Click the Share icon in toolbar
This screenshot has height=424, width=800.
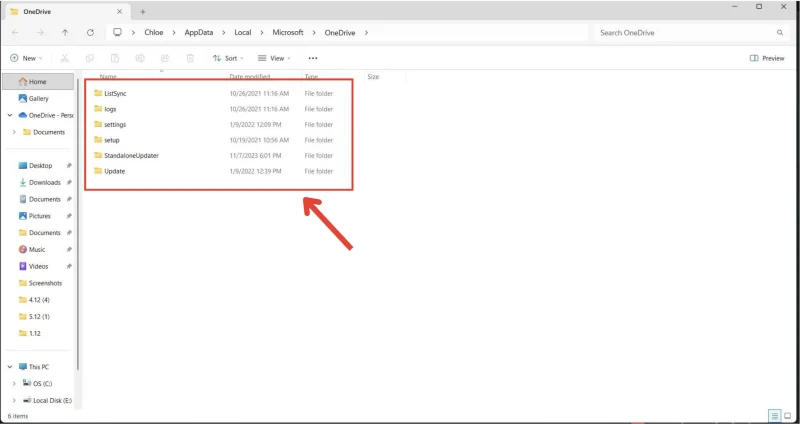click(165, 58)
